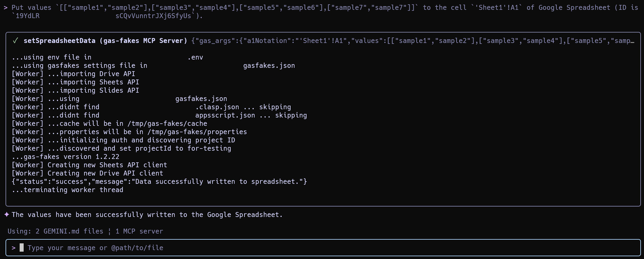Click the "(gas-fakes MCP Server)" label
Image resolution: width=644 pixels, height=259 pixels.
click(x=143, y=41)
